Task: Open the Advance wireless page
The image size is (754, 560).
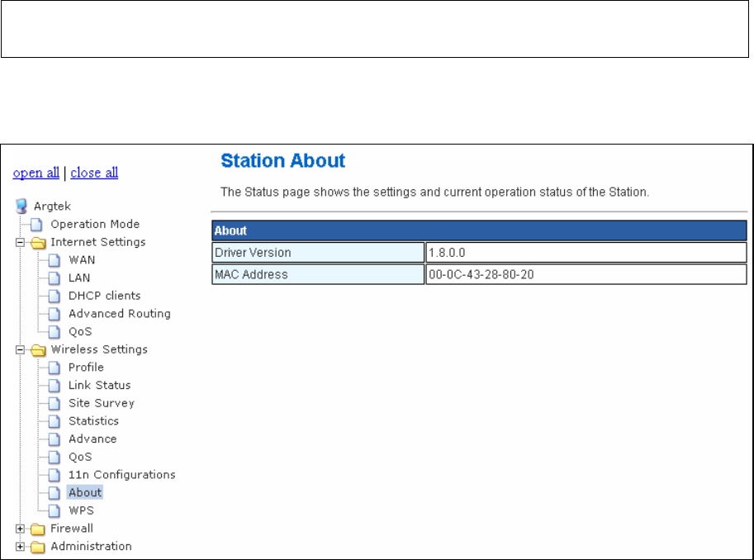Action: 92,439
